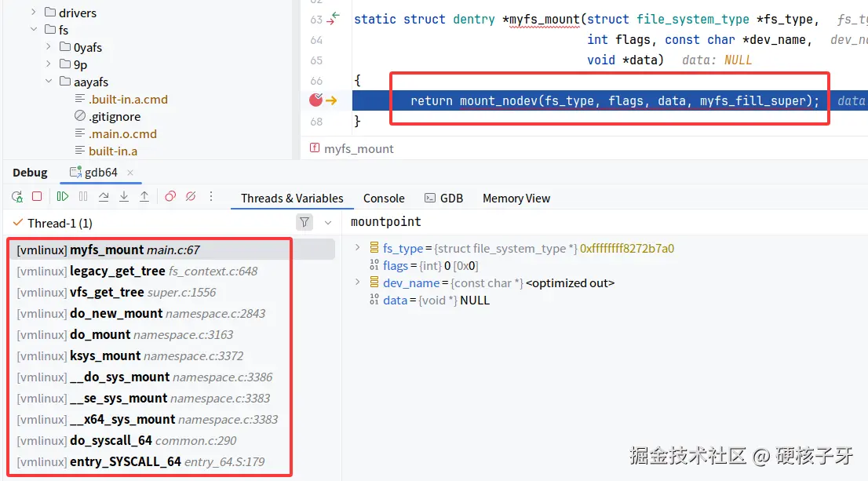The height and width of the screenshot is (481, 868).
Task: Click fs_type pointer value 0xffffffff8272b7a0
Action: 626,249
